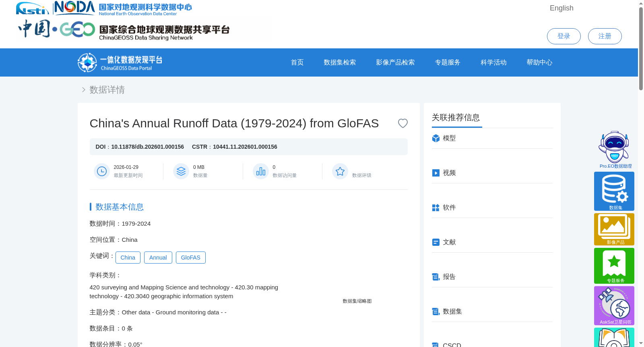The height and width of the screenshot is (347, 644).
Task: Click the bar chart icon for visit count
Action: click(261, 171)
